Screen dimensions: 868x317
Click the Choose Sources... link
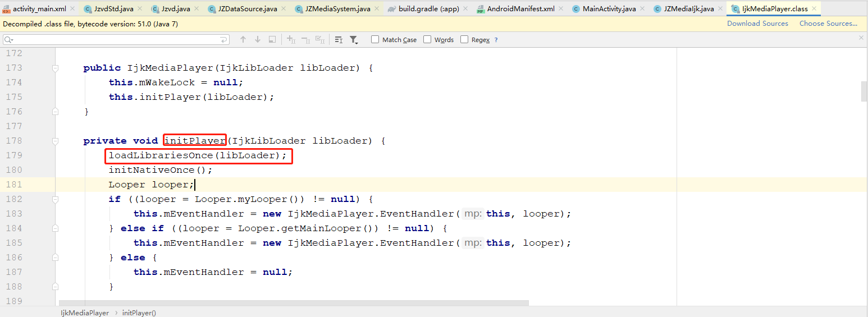click(x=828, y=24)
